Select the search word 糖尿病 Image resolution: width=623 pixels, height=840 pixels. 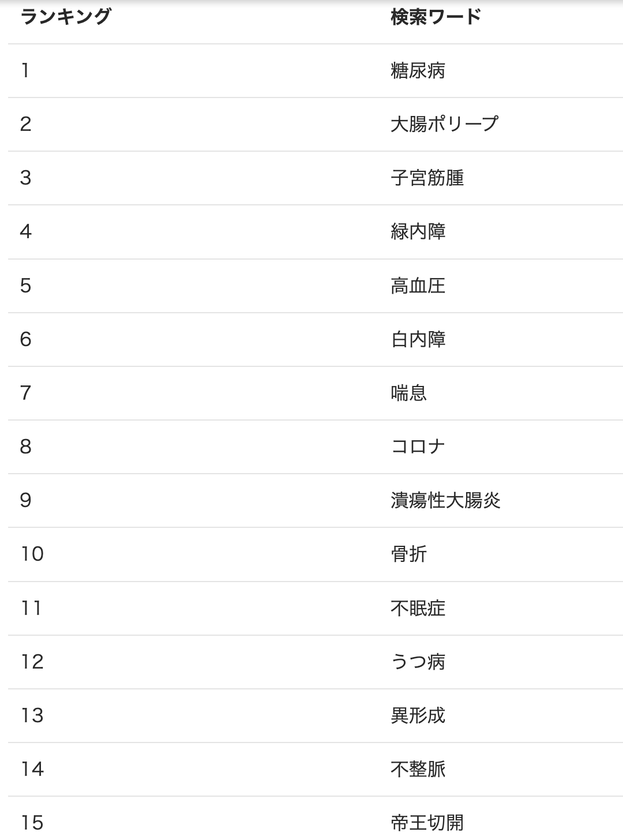(418, 71)
